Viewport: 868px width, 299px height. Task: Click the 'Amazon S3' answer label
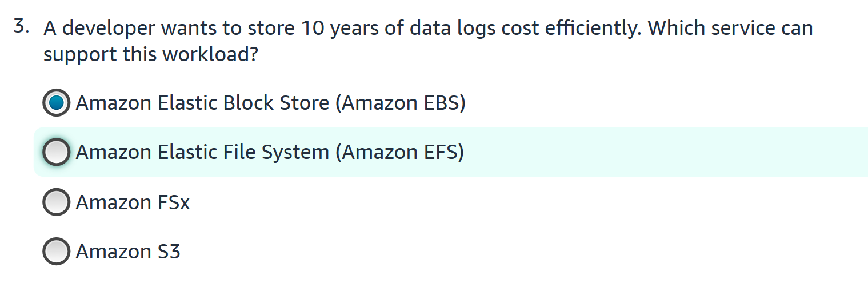click(x=128, y=252)
